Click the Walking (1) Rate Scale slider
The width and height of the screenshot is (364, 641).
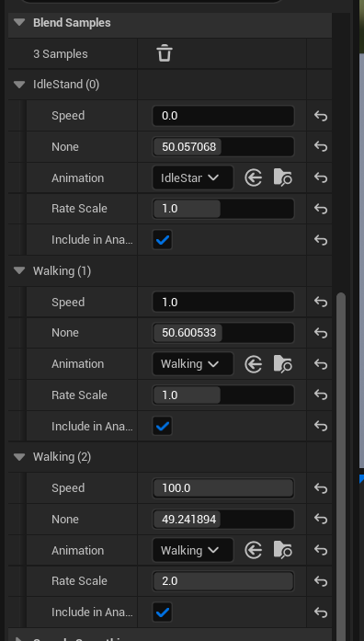point(223,395)
